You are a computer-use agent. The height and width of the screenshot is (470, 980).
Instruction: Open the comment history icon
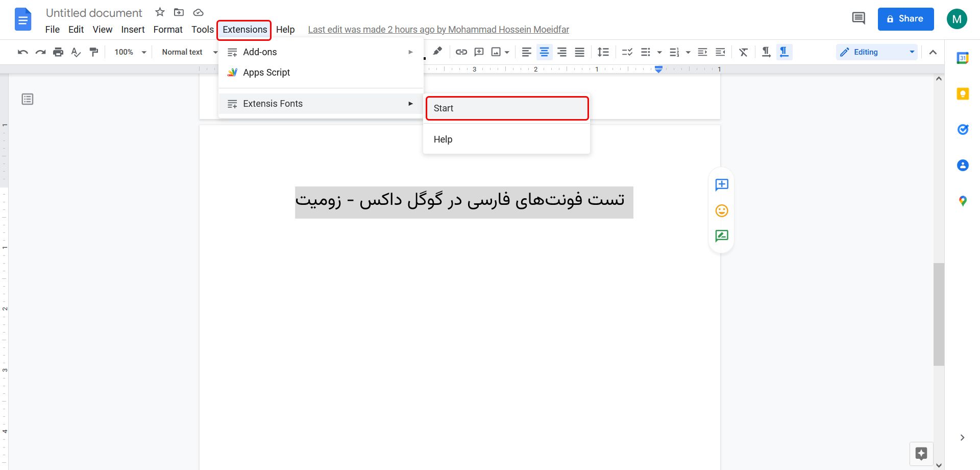pyautogui.click(x=857, y=18)
